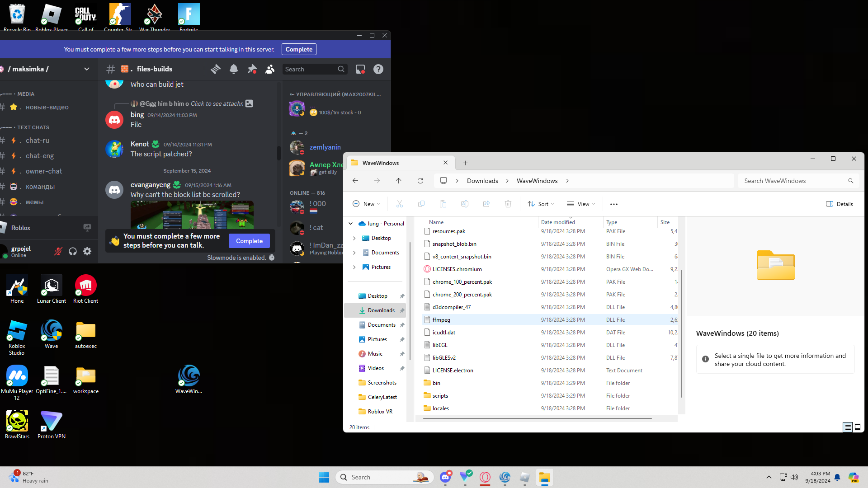Toggle headphone deafen in Discord

point(73,251)
